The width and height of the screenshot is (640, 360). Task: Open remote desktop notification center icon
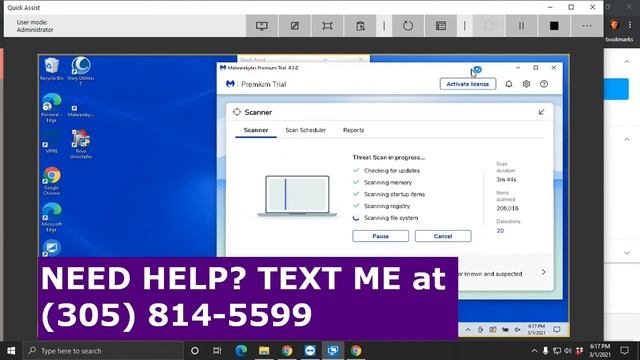tap(557, 329)
